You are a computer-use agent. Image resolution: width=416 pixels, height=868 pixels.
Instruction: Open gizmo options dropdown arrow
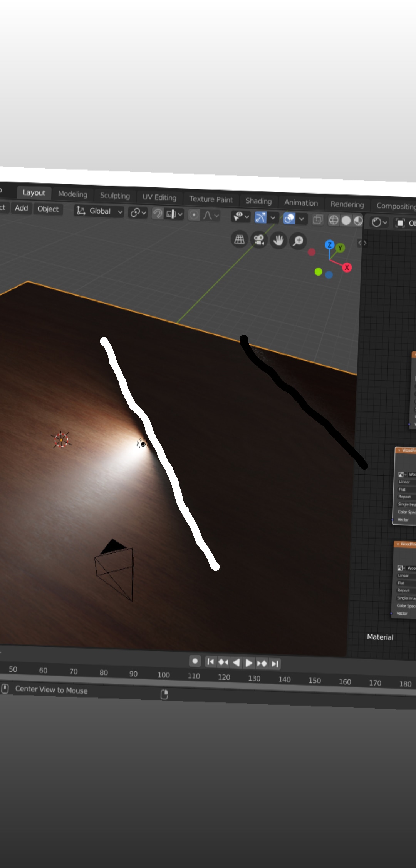click(273, 218)
